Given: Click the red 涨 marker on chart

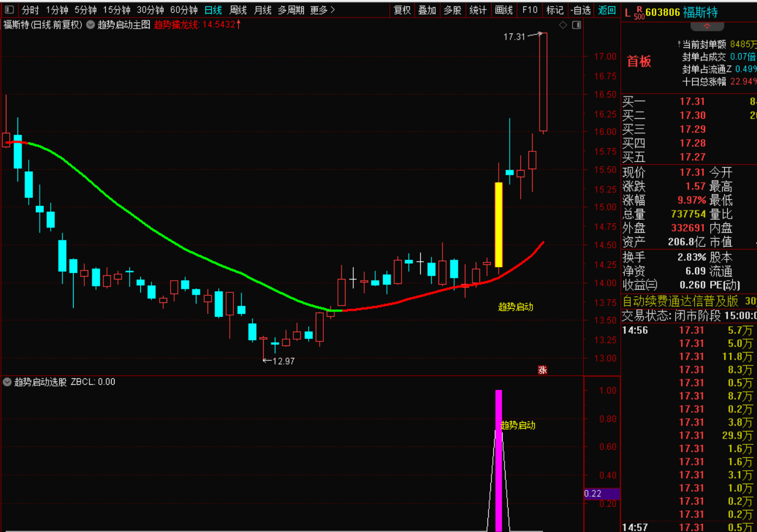Looking at the screenshot, I should pyautogui.click(x=542, y=369).
